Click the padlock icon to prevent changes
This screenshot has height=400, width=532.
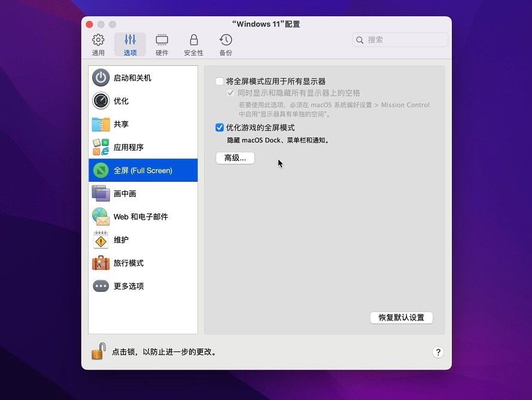[98, 351]
